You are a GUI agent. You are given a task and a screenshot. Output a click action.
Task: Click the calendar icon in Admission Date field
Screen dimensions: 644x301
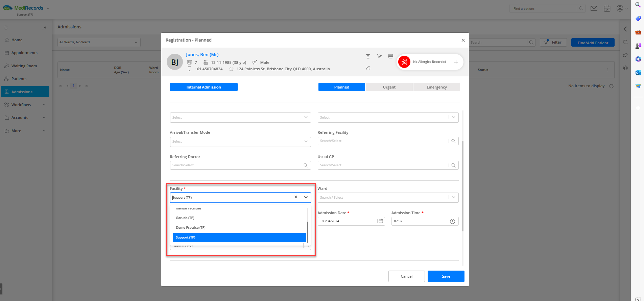[x=381, y=221]
